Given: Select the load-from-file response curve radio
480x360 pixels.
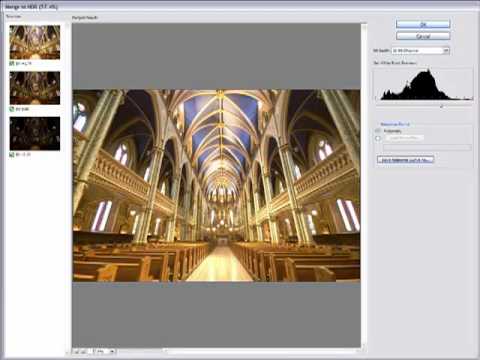Looking at the screenshot, I should pyautogui.click(x=378, y=138).
